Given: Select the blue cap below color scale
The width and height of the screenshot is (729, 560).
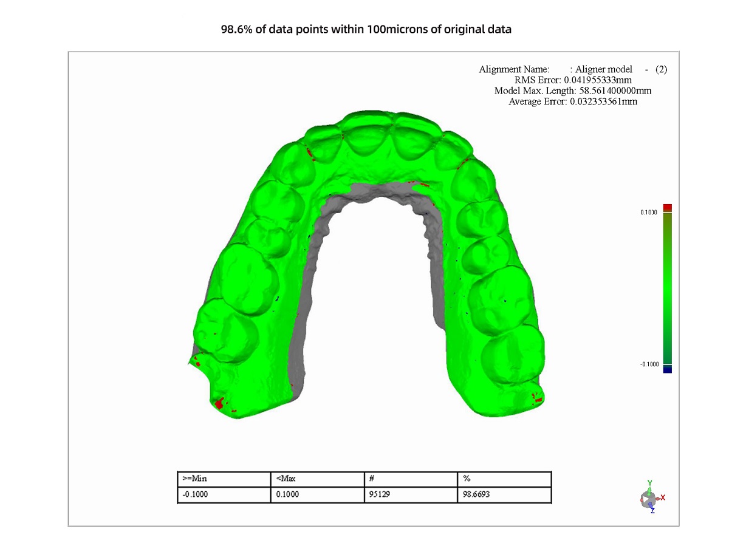Looking at the screenshot, I should pyautogui.click(x=668, y=369).
